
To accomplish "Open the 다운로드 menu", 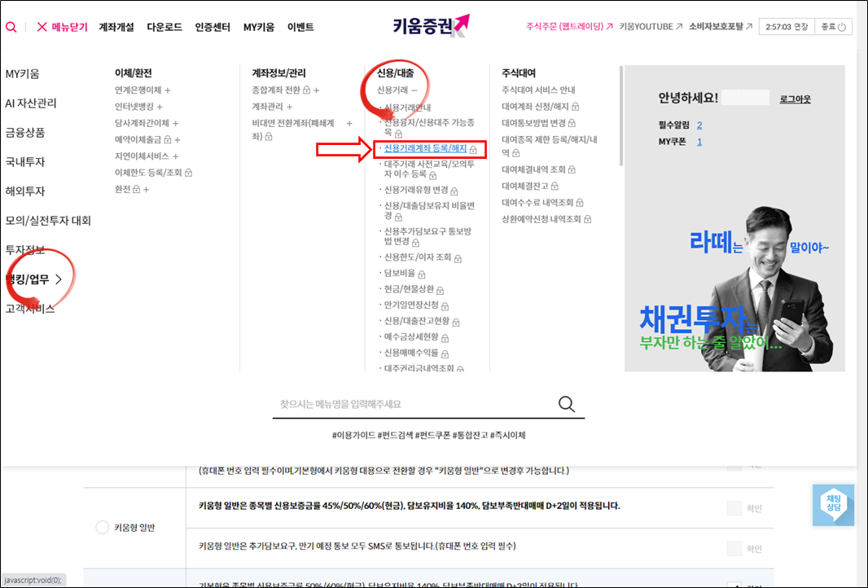I will coord(164,27).
